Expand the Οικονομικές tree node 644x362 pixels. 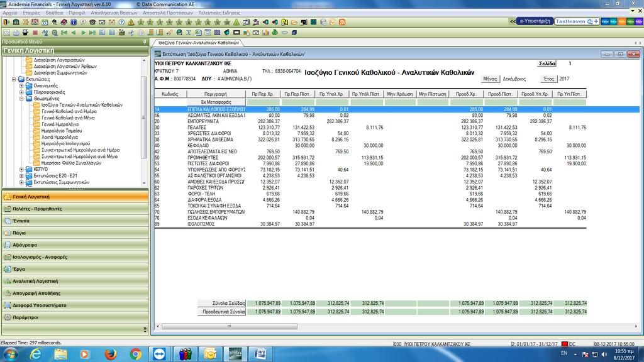pos(21,85)
